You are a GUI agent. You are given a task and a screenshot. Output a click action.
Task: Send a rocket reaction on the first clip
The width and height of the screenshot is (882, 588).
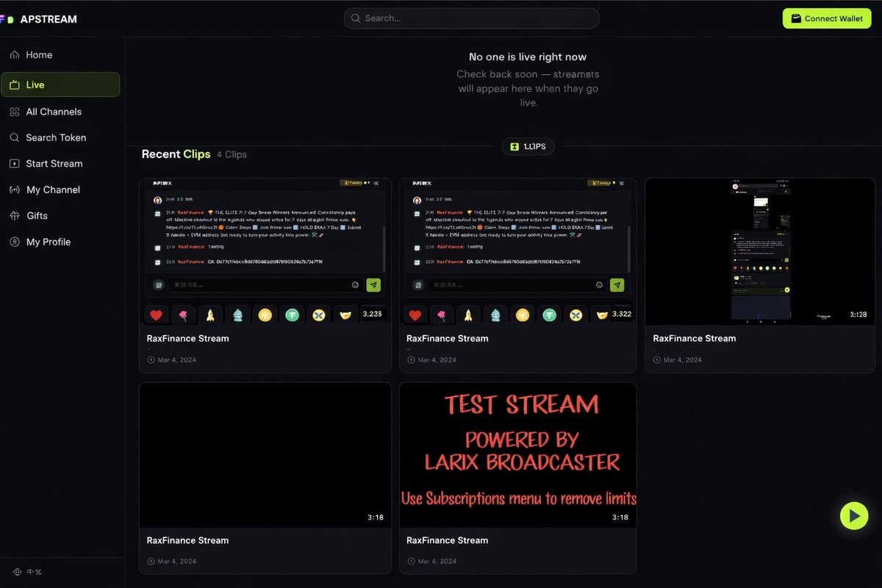[211, 314]
